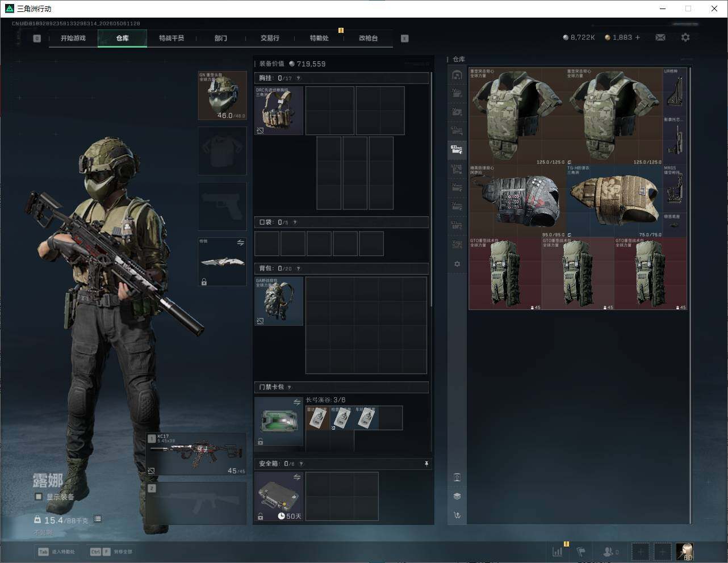
Task: Select the middle GTO重型战术包 in warehouse
Action: click(x=578, y=274)
